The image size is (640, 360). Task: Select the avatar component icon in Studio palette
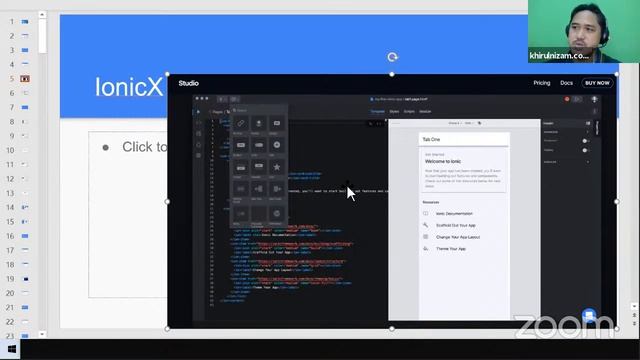pyautogui.click(x=259, y=123)
